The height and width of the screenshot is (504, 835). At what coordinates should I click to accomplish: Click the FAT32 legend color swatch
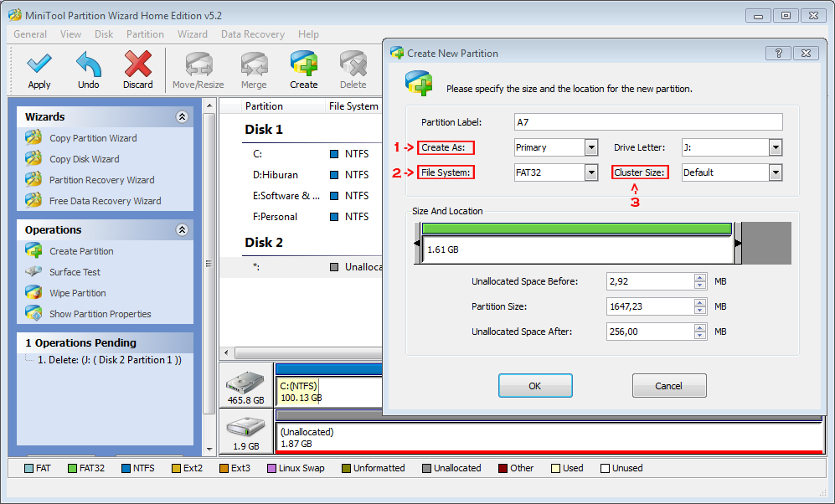click(x=72, y=468)
